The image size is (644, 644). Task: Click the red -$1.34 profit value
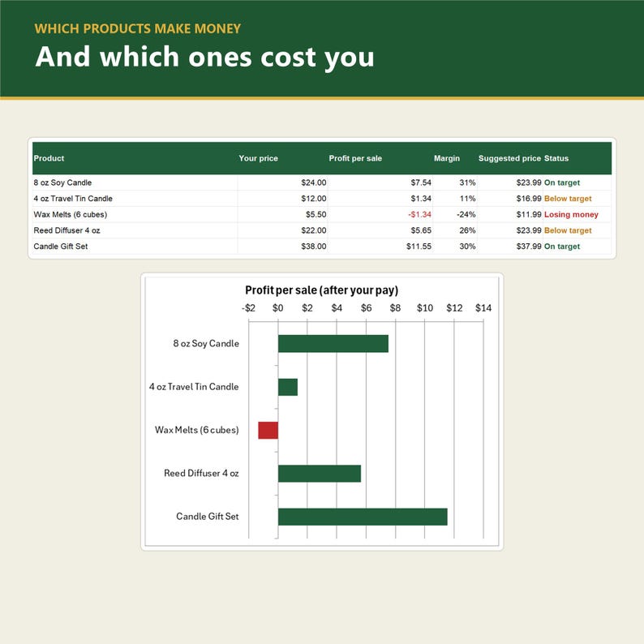coord(420,214)
